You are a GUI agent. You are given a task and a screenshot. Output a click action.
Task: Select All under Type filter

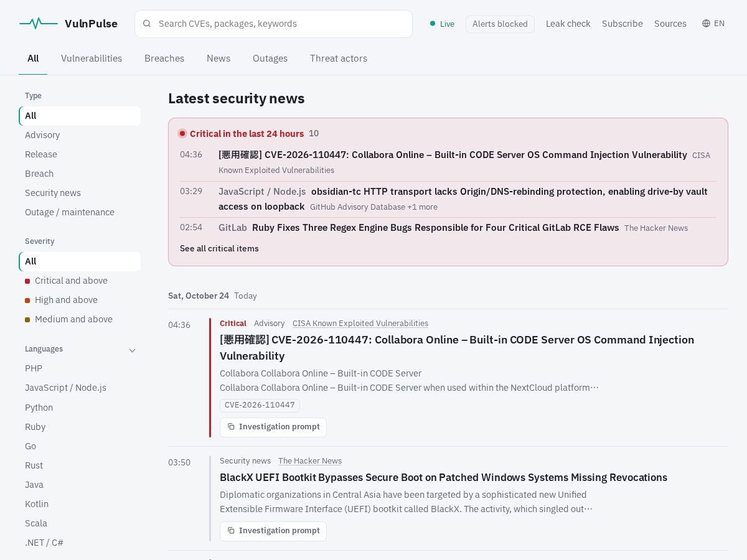point(80,116)
